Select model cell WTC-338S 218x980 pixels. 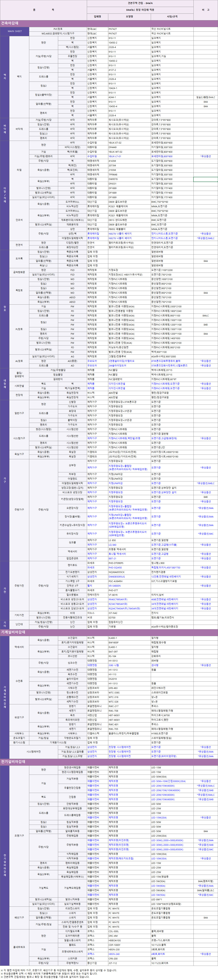click(129, 692)
